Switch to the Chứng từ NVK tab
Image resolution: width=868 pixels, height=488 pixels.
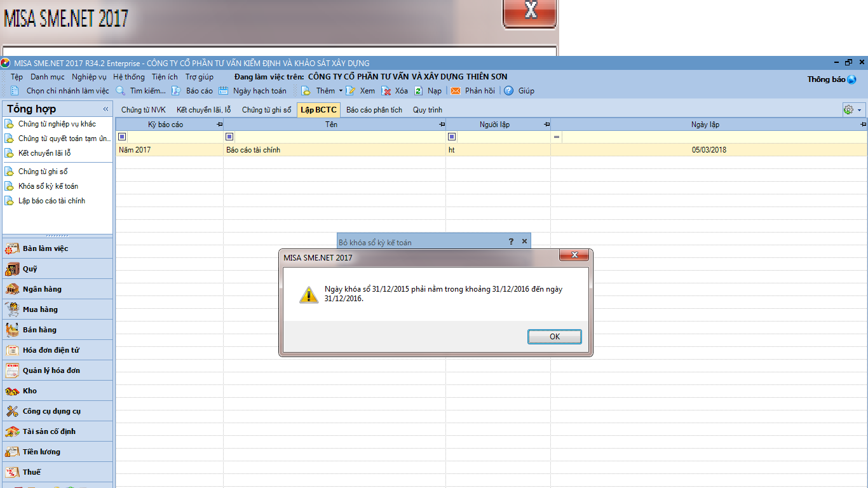coord(144,110)
